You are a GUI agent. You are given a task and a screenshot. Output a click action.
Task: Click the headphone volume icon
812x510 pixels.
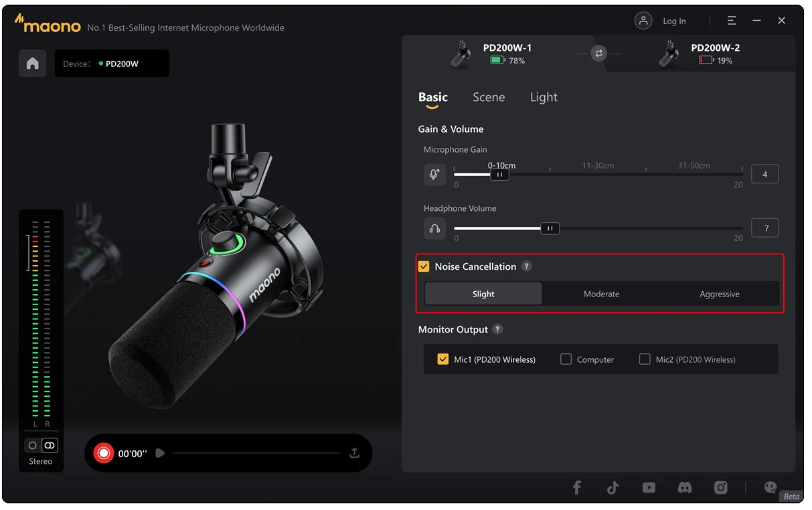(434, 228)
